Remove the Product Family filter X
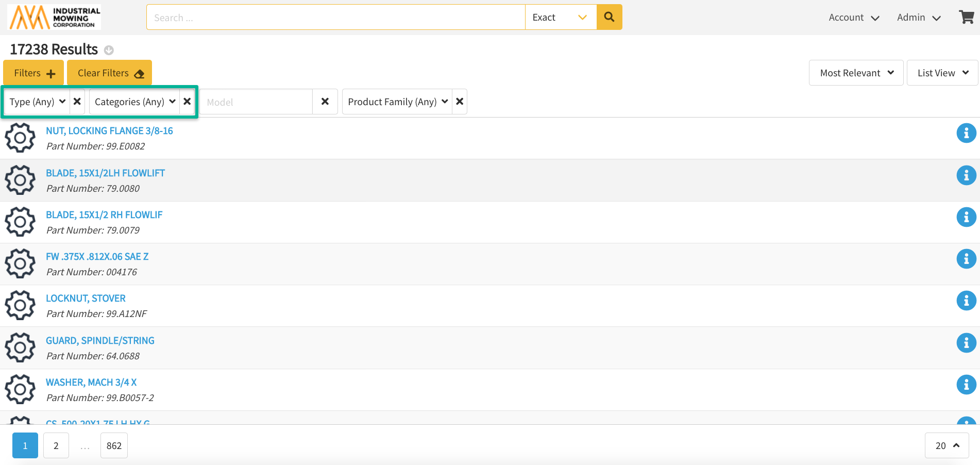Image resolution: width=980 pixels, height=465 pixels. pyautogui.click(x=460, y=102)
